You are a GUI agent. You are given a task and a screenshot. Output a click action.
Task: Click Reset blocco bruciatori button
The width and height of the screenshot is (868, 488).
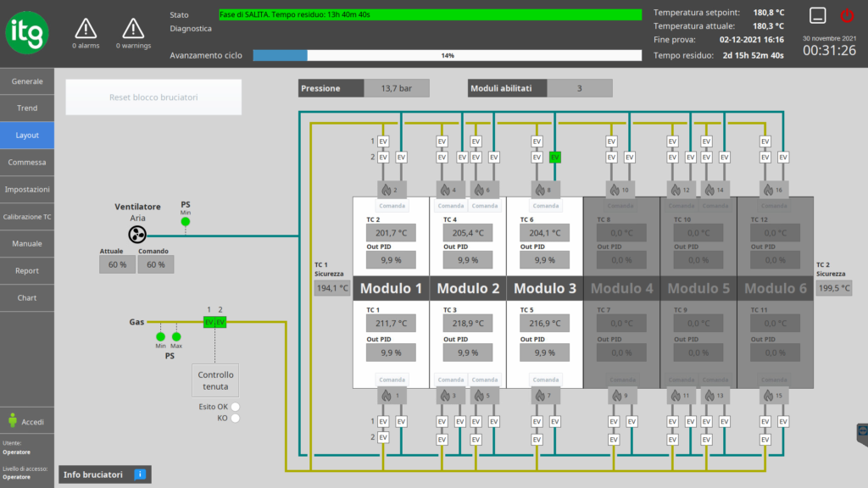[153, 97]
